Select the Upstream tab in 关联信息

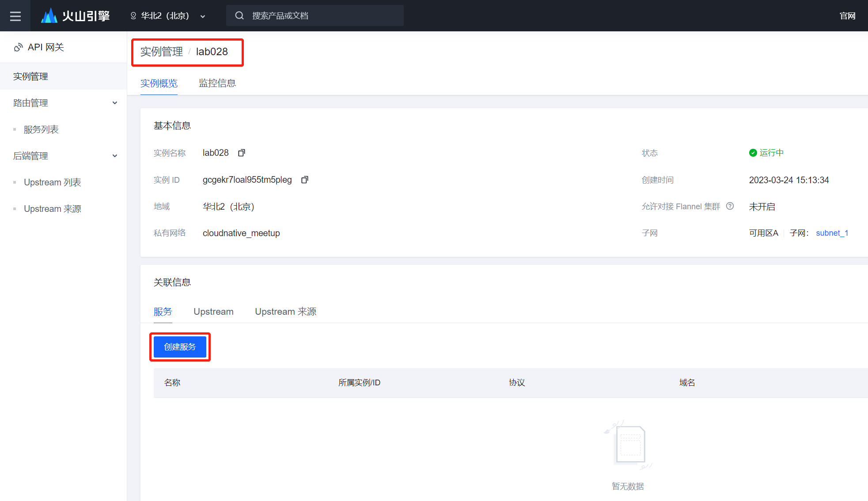pos(213,312)
